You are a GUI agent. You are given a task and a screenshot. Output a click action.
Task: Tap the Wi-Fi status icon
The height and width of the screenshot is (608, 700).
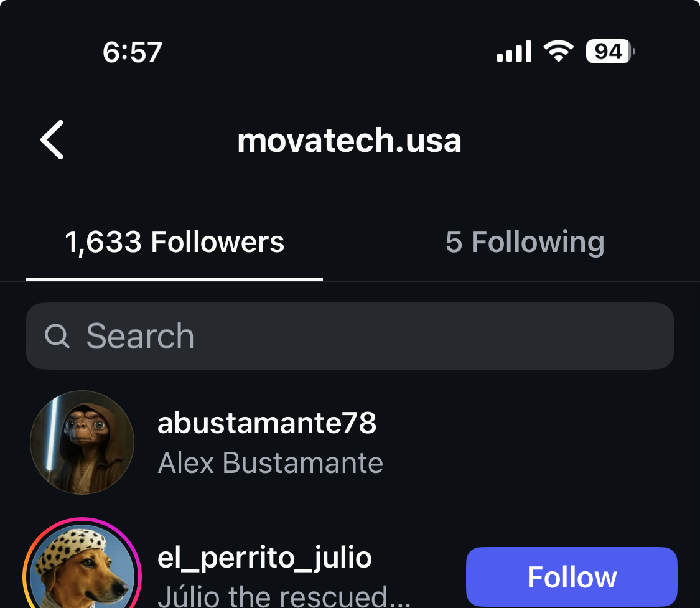click(558, 51)
